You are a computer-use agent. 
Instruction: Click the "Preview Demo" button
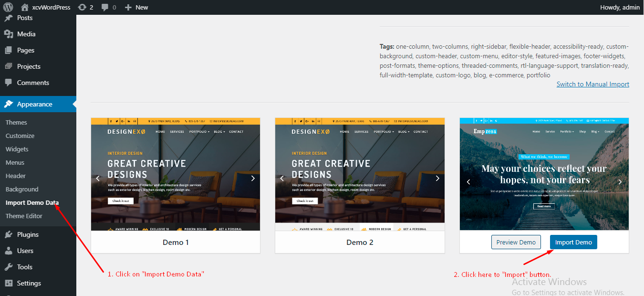tap(516, 242)
